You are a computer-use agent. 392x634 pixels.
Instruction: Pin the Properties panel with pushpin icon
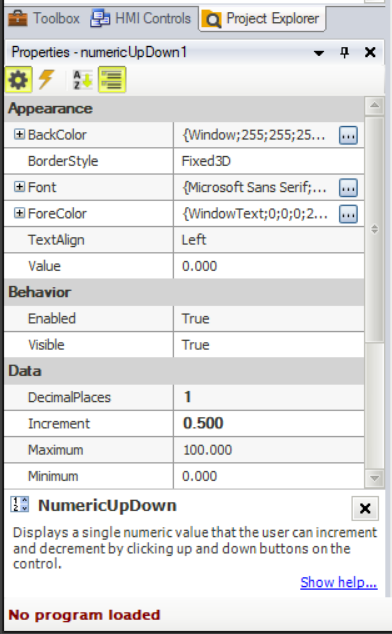point(344,53)
